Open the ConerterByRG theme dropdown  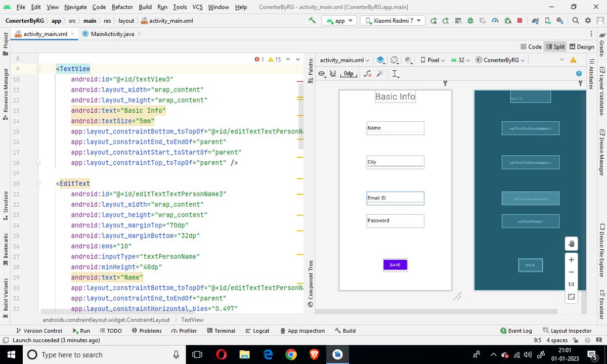[500, 60]
